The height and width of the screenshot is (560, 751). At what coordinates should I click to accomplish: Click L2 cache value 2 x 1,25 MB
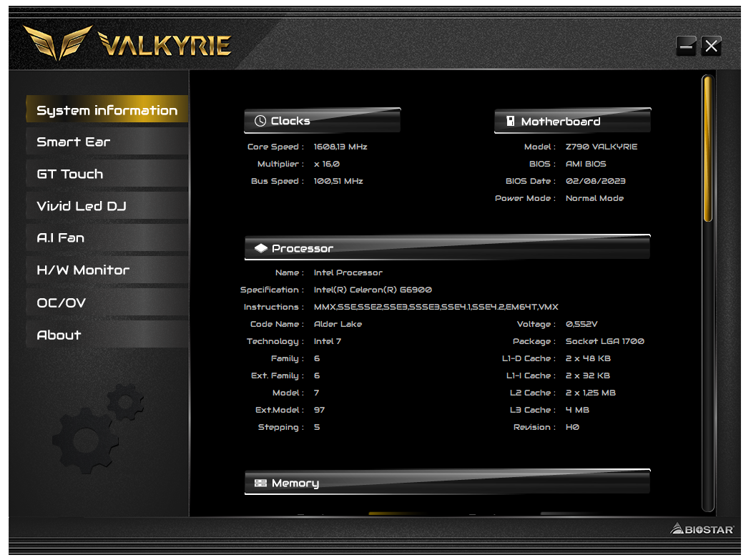(591, 393)
